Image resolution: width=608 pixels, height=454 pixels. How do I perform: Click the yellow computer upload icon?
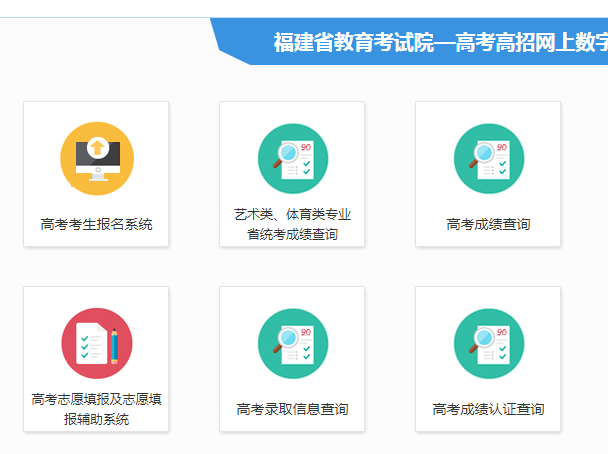[x=97, y=159]
